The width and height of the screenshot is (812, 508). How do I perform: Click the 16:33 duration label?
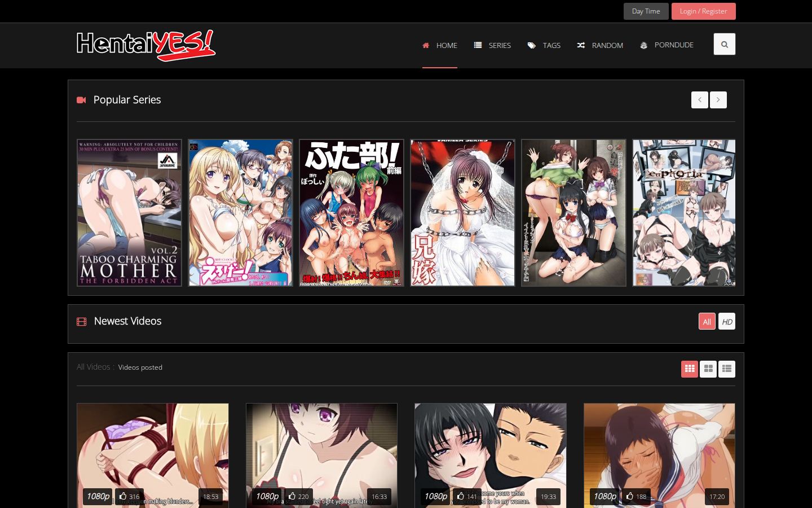coord(379,497)
